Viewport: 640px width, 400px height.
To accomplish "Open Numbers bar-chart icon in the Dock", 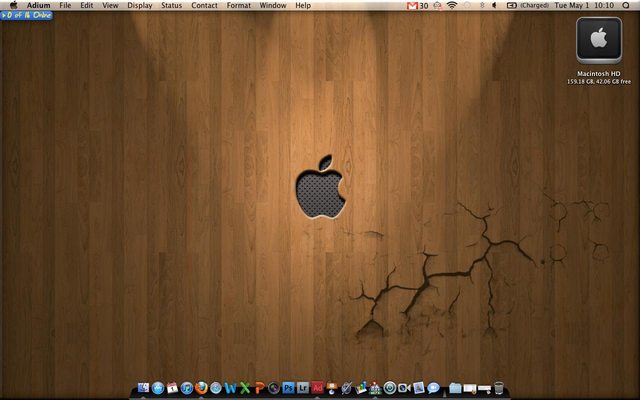I will (361, 388).
